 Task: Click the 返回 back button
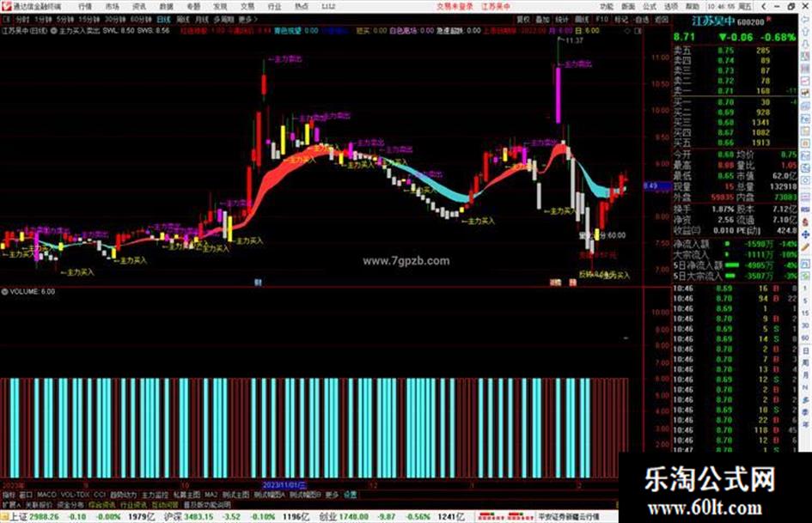662,19
